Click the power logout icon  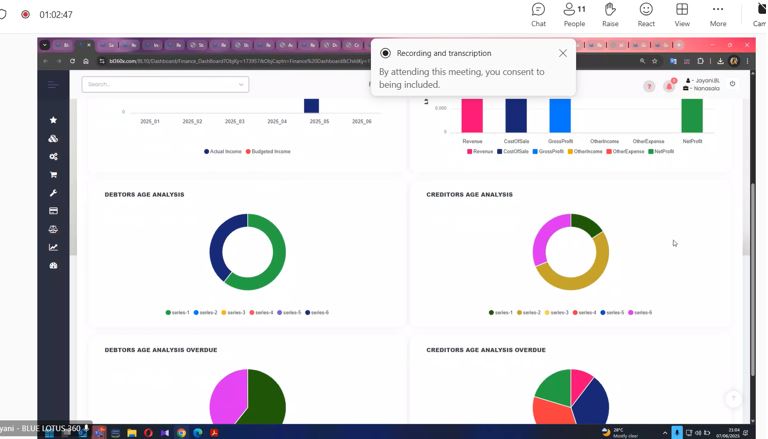(x=732, y=84)
